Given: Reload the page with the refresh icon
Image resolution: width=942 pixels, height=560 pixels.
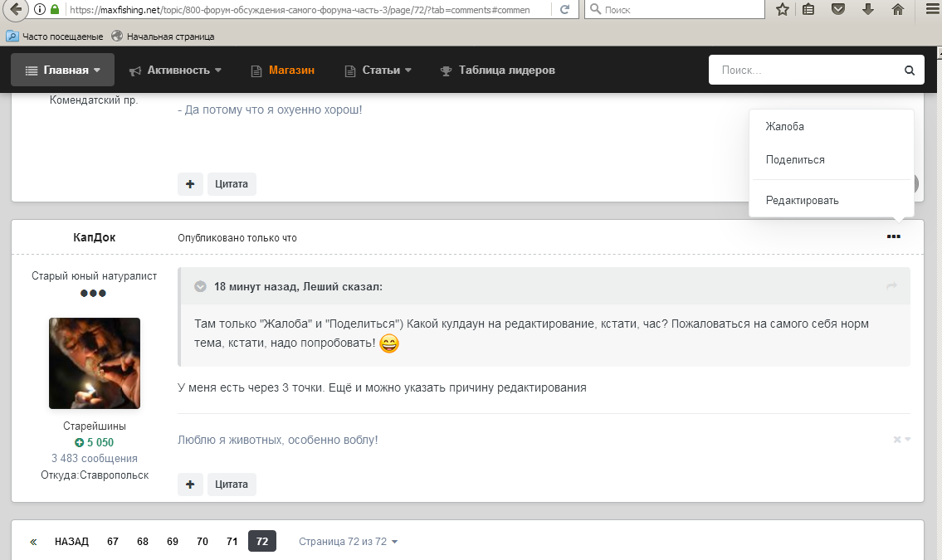Looking at the screenshot, I should click(x=565, y=10).
